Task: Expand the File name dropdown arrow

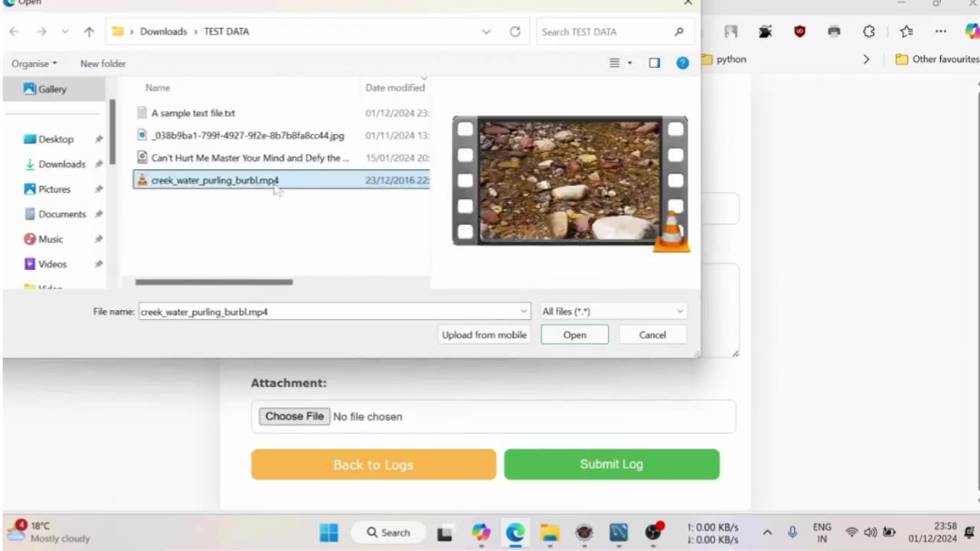Action: pos(524,311)
